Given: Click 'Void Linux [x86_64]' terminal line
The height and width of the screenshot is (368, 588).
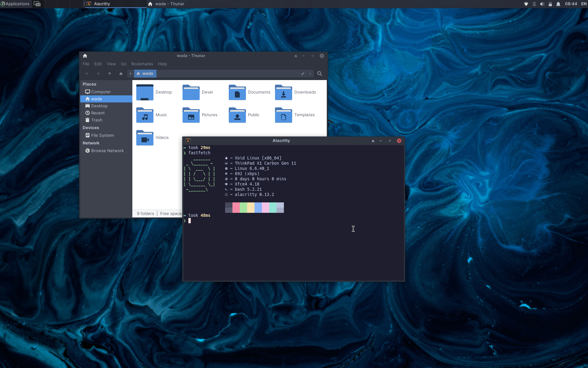Looking at the screenshot, I should (x=258, y=158).
